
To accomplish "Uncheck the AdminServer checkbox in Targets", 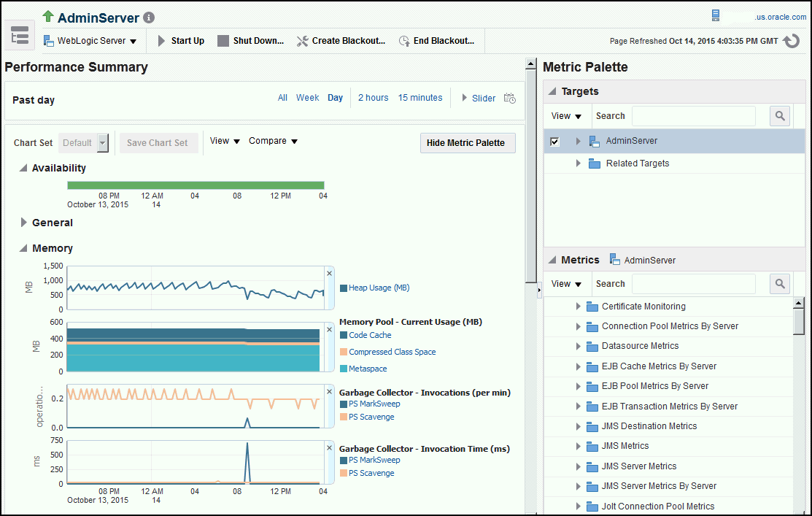I will click(x=554, y=142).
